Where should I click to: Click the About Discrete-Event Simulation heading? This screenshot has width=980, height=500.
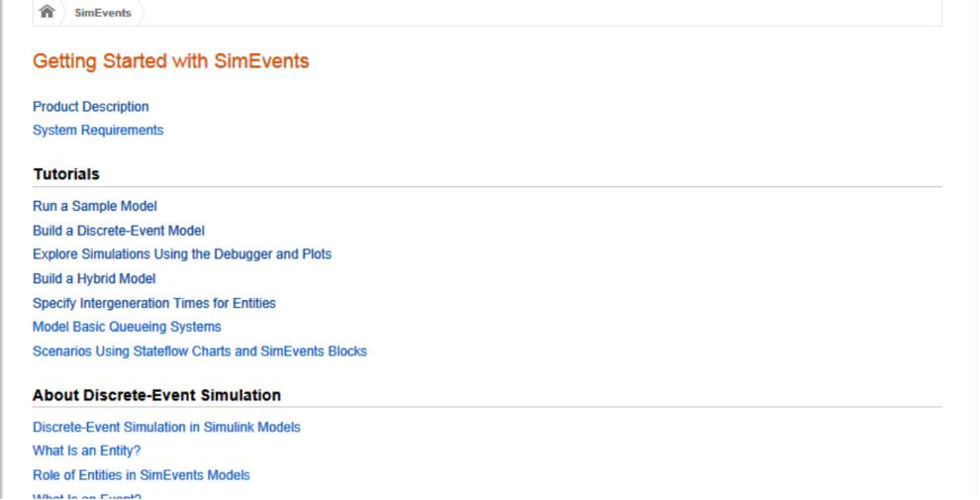click(156, 395)
